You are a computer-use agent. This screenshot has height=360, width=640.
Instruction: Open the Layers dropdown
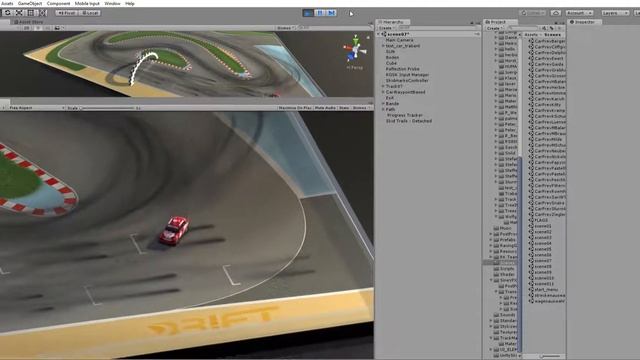[x=615, y=13]
